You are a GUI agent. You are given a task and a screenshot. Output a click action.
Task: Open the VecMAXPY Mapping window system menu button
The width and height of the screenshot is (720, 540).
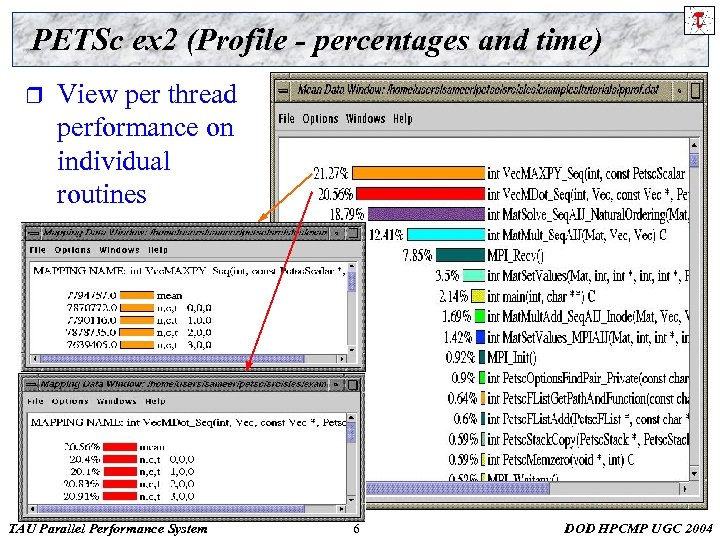pyautogui.click(x=33, y=233)
